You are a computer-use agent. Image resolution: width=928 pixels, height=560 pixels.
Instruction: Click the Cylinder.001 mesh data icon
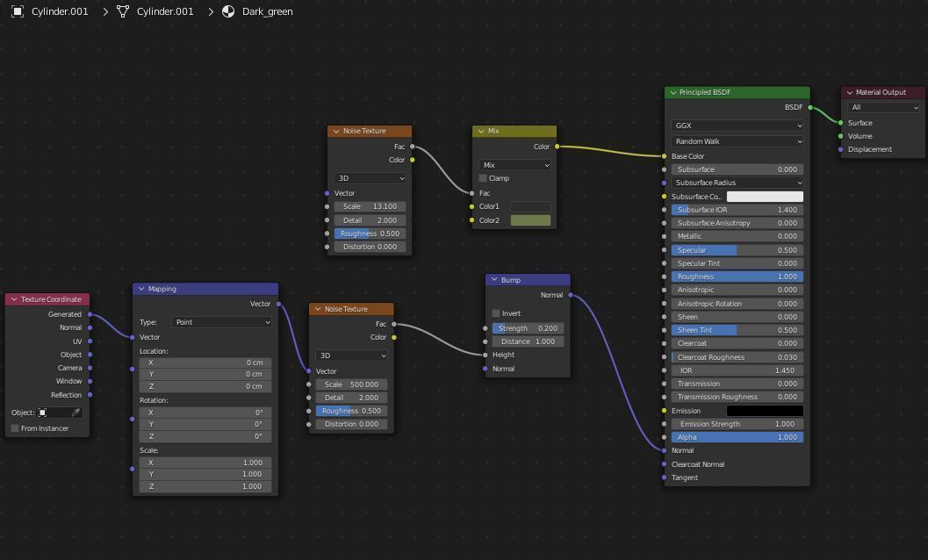pos(123,11)
